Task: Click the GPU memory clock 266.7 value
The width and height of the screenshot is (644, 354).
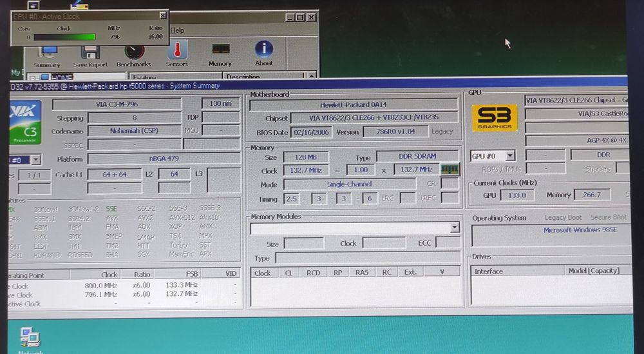Action: click(592, 195)
